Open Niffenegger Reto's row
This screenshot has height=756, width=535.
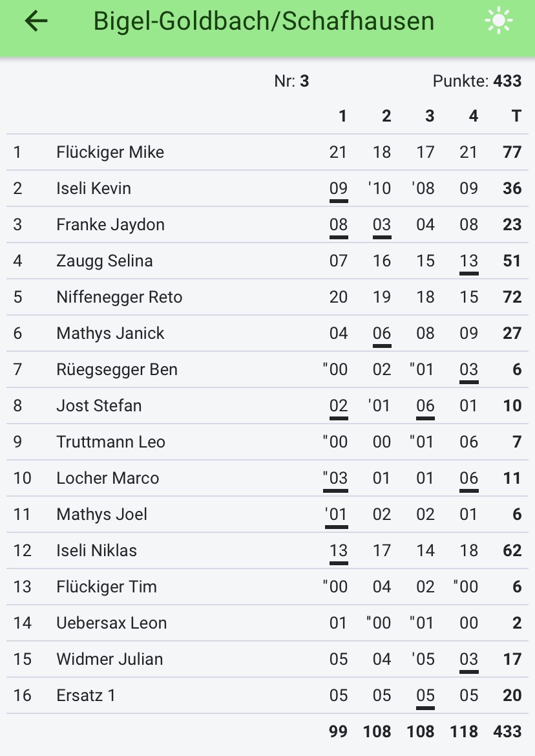pyautogui.click(x=267, y=297)
